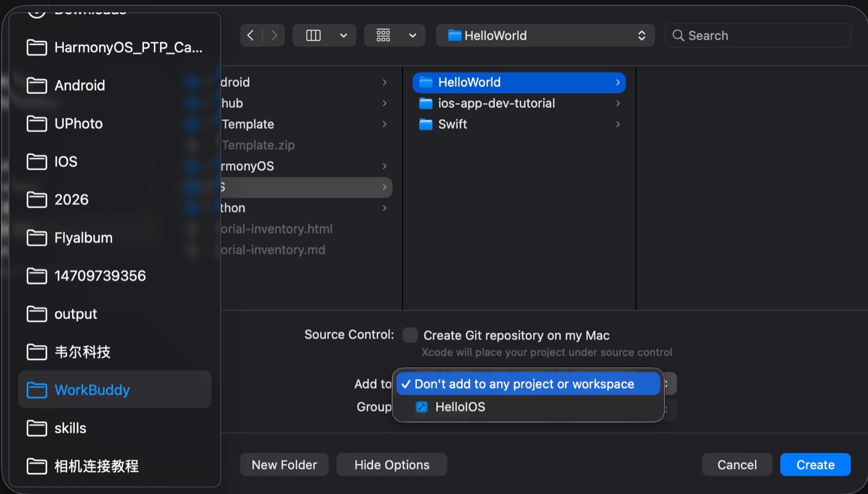The image size is (868, 494).
Task: Open the skills sidebar folder
Action: tap(114, 428)
